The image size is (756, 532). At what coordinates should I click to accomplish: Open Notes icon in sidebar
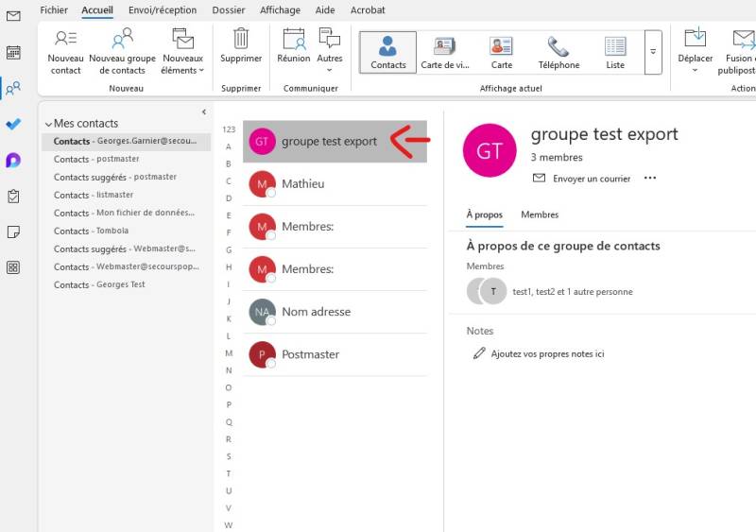13,232
